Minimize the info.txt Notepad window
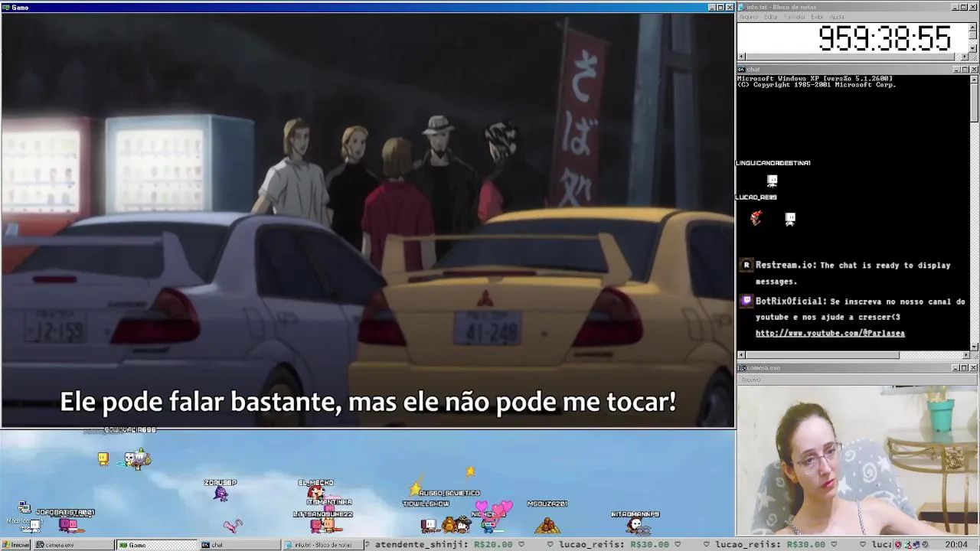Screen dimensions: 980x551 pyautogui.click(x=956, y=7)
